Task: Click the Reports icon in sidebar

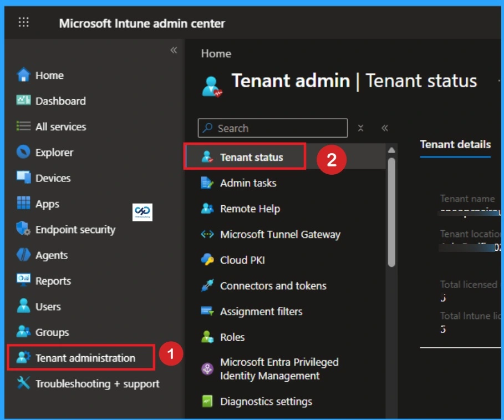Action: [x=23, y=280]
